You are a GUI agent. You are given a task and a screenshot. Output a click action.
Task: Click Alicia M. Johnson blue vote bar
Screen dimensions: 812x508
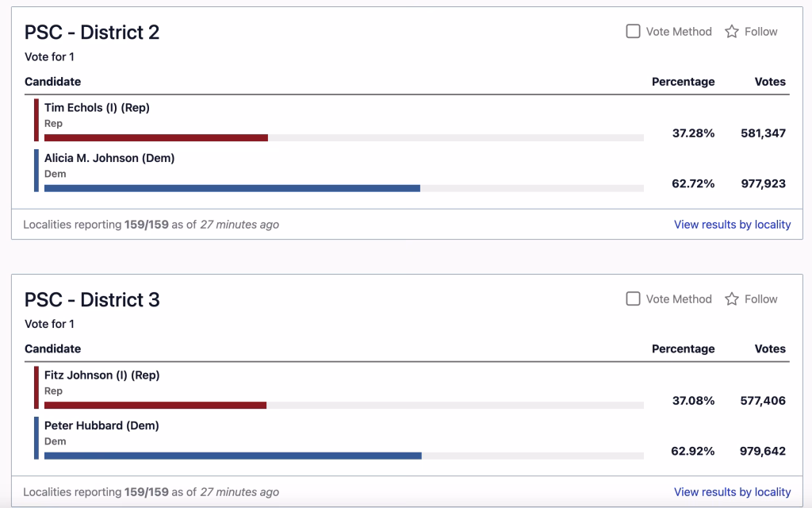(x=232, y=188)
